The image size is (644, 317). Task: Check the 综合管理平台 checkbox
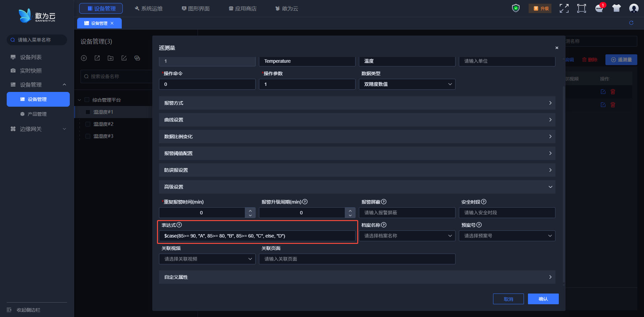tap(87, 100)
